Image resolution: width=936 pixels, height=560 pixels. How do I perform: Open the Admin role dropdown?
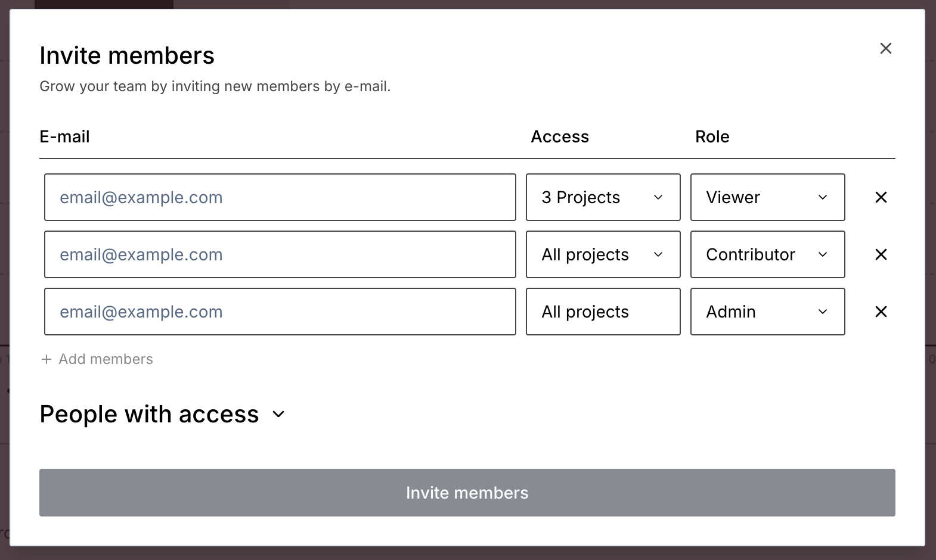(x=767, y=312)
